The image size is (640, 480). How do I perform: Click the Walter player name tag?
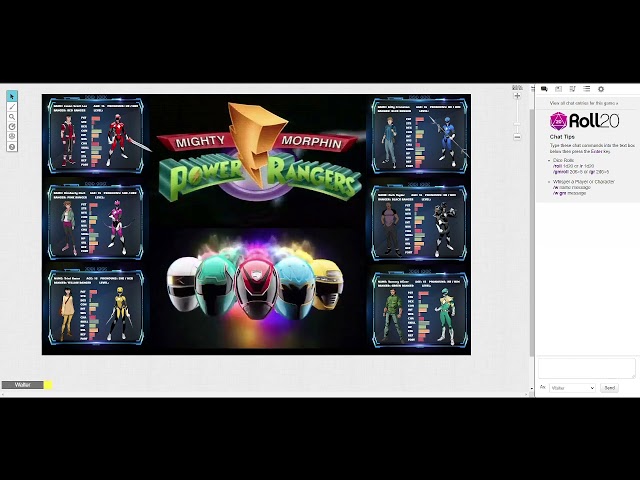(23, 385)
